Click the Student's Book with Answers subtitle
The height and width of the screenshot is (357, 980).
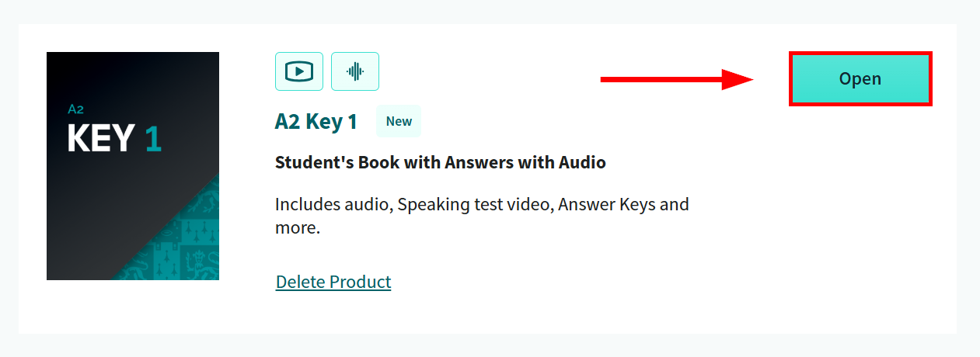click(x=440, y=163)
